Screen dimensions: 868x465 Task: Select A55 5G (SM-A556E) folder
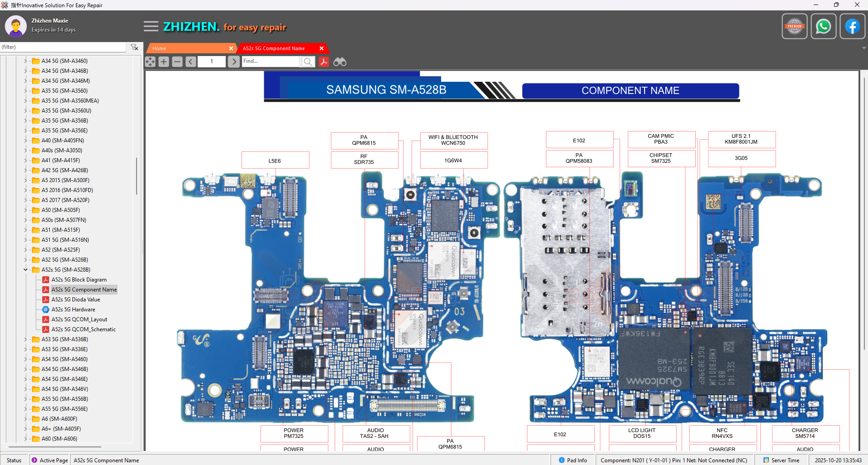point(65,409)
